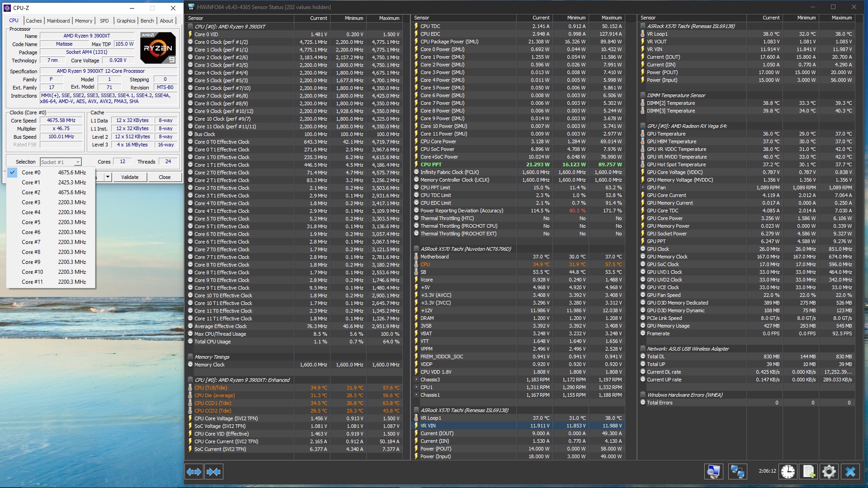Click the CPU-Z Close button
Image resolution: width=868 pixels, height=488 pixels.
coord(165,177)
